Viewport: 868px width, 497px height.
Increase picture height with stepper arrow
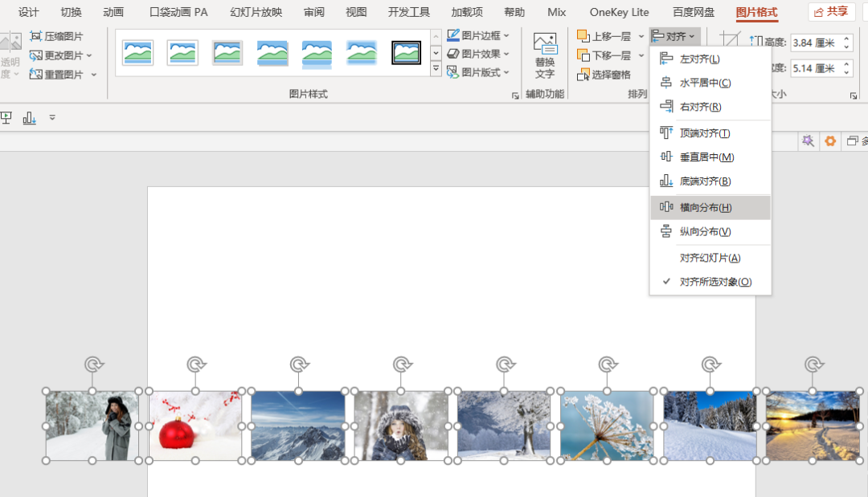click(846, 39)
